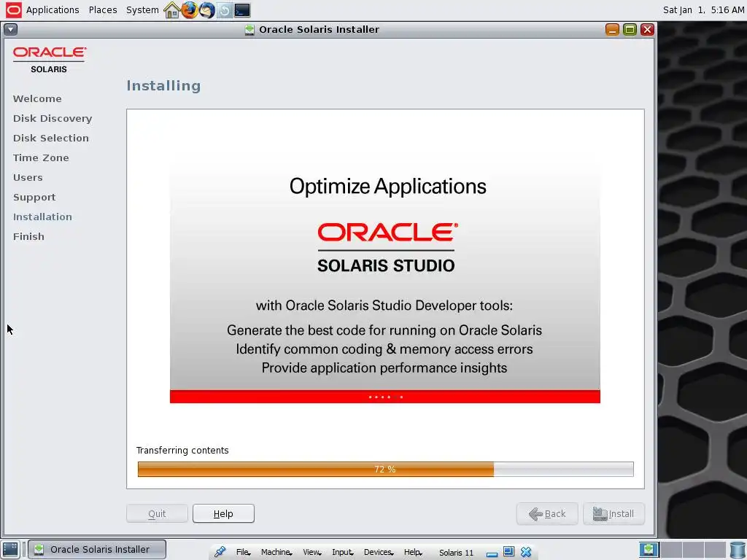The image size is (747, 560).
Task: Open the Terminal launcher icon
Action: pyautogui.click(x=242, y=10)
